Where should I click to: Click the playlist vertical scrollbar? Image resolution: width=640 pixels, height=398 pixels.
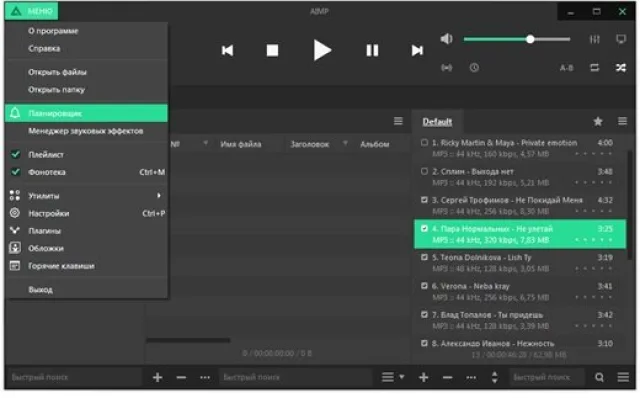pos(630,204)
